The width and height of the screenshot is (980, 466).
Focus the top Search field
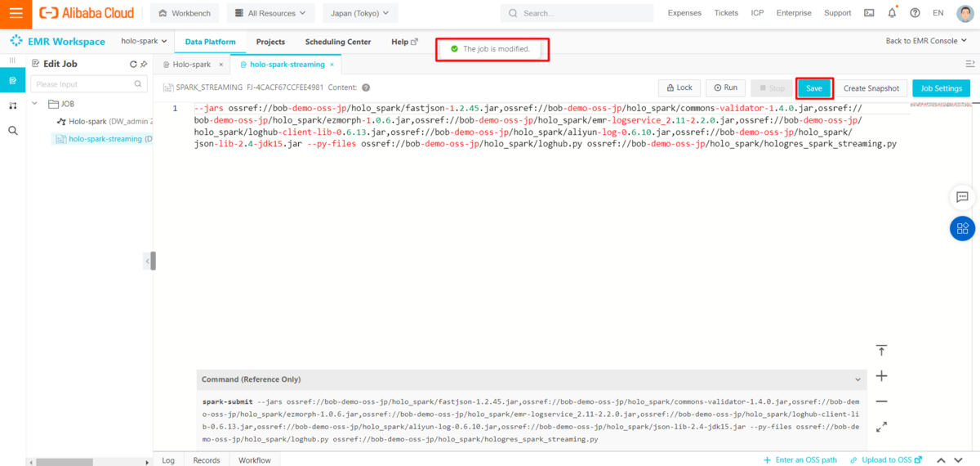pyautogui.click(x=577, y=13)
